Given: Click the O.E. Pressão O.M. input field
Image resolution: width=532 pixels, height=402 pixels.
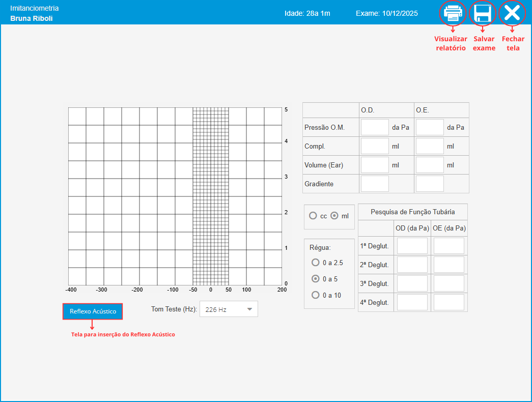Looking at the screenshot, I should tap(430, 127).
